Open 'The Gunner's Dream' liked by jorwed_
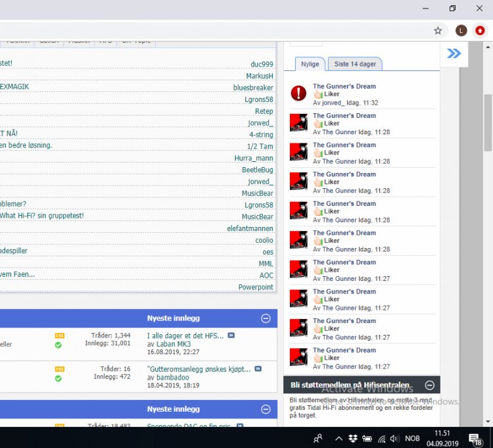493x448 pixels. tap(344, 86)
